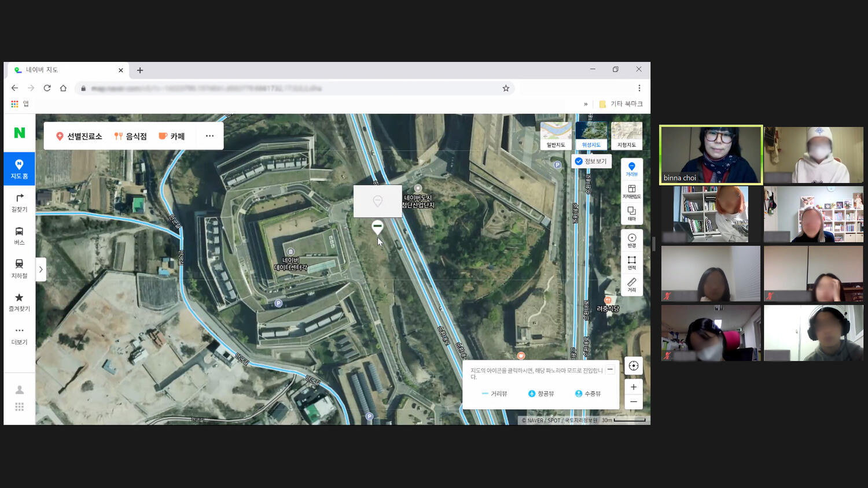Select the 네이버 지도 browser tab

[69, 70]
